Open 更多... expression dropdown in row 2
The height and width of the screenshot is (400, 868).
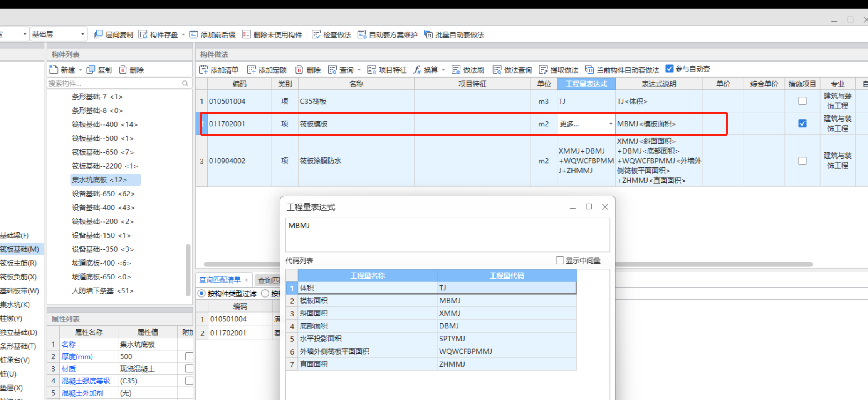coord(611,124)
